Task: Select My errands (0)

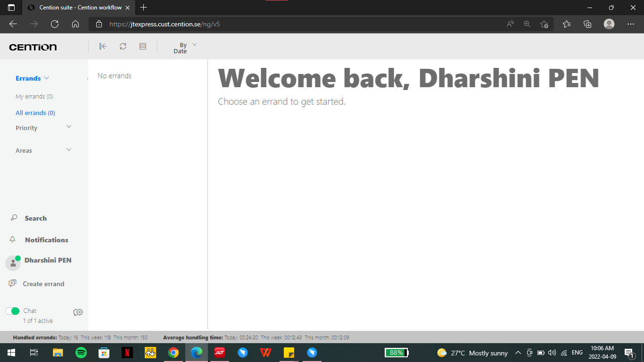Action: click(34, 97)
